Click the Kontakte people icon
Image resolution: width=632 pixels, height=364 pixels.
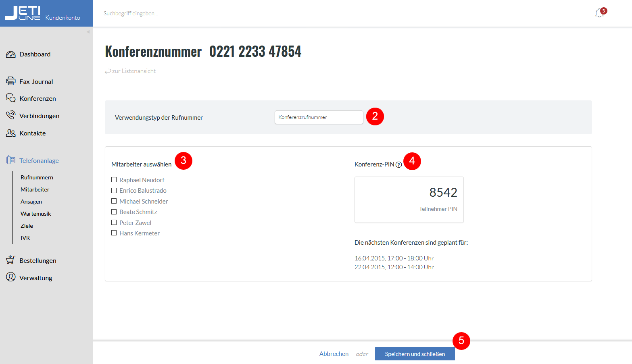[11, 133]
